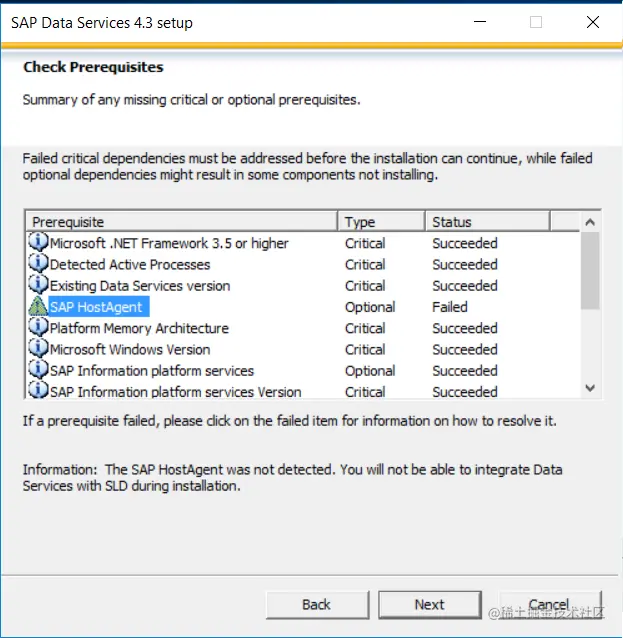Click info icon beside Microsoft Windows Version
The height and width of the screenshot is (638, 623).
point(38,349)
